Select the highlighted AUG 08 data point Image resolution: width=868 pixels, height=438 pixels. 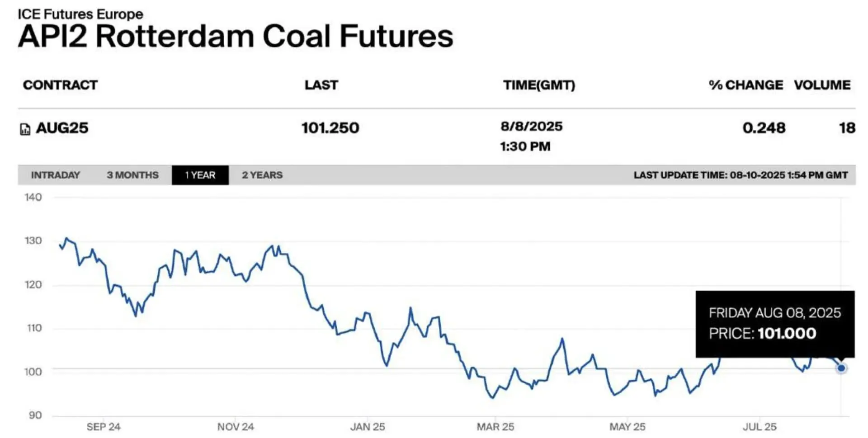(x=841, y=368)
